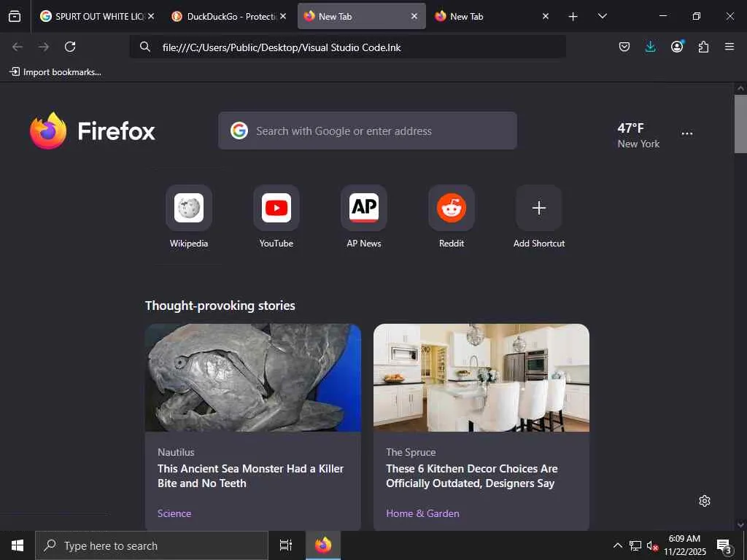This screenshot has width=747, height=560.
Task: Close the active New Tab
Action: click(414, 16)
